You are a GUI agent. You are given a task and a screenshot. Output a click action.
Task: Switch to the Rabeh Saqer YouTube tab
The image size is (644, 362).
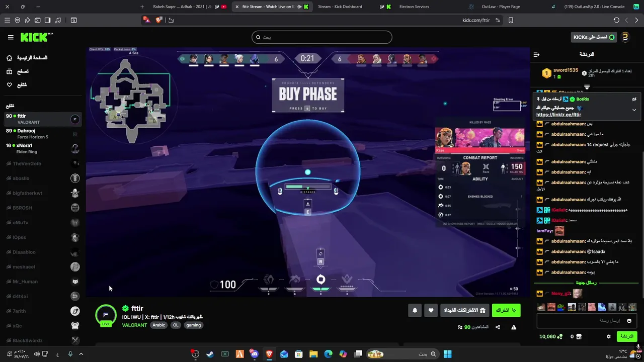click(189, 7)
